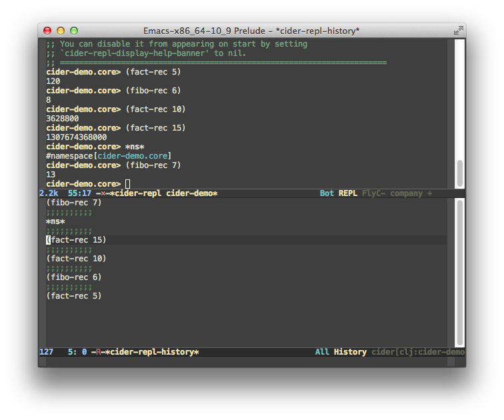Open the company minor mode menu
The image size is (504, 420).
(407, 193)
